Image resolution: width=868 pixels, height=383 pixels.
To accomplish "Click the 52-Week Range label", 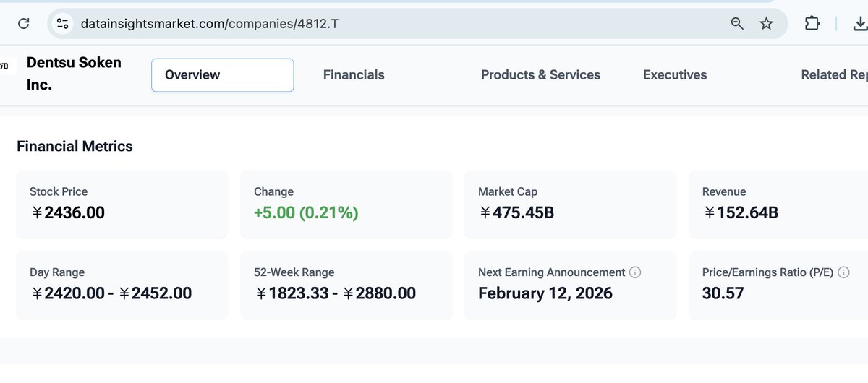I will click(x=294, y=272).
